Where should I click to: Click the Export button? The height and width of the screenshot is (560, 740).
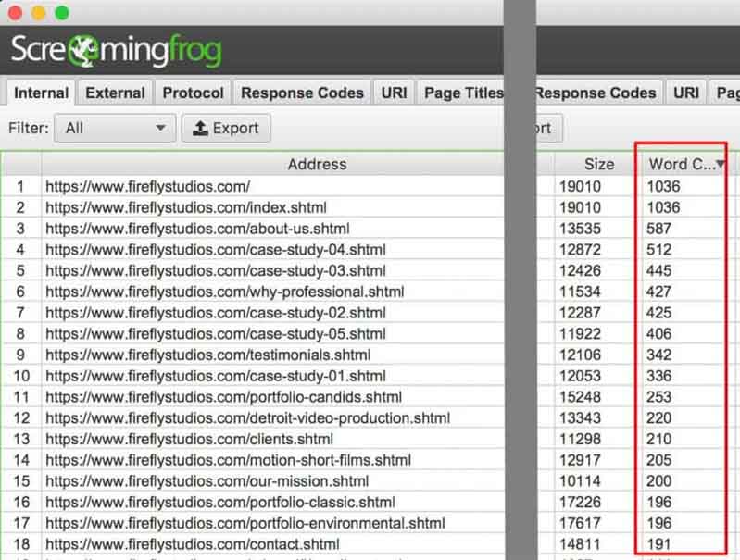[x=226, y=129]
